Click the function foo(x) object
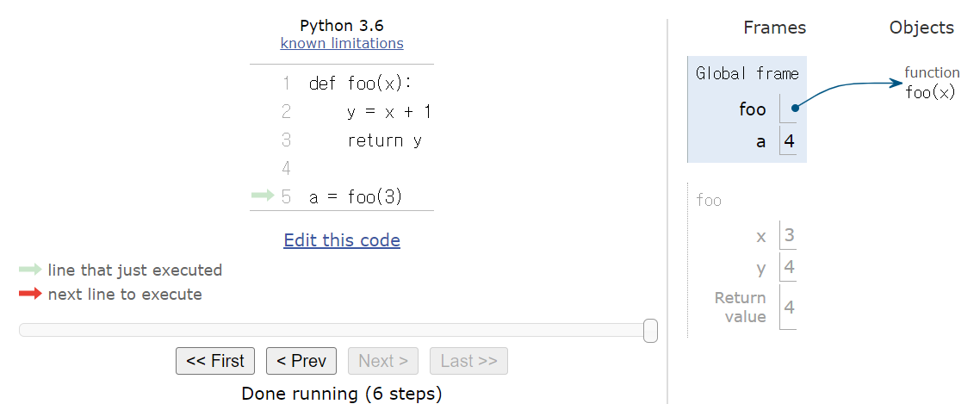Screen dimensions: 980x404 click(x=932, y=84)
